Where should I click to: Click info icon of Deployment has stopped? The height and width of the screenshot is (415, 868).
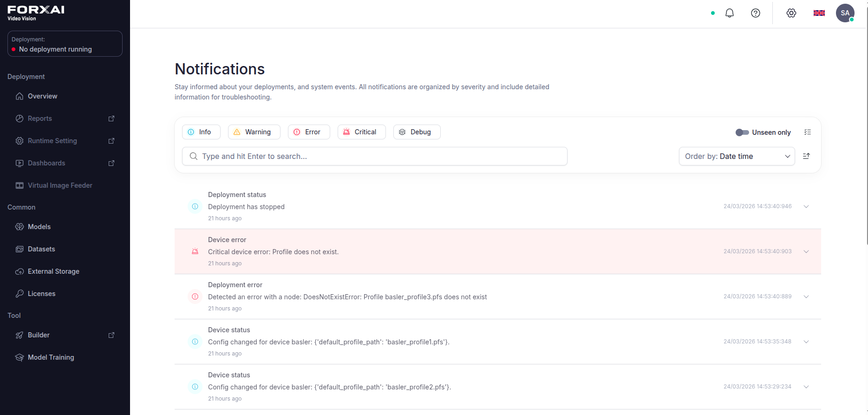pos(195,206)
